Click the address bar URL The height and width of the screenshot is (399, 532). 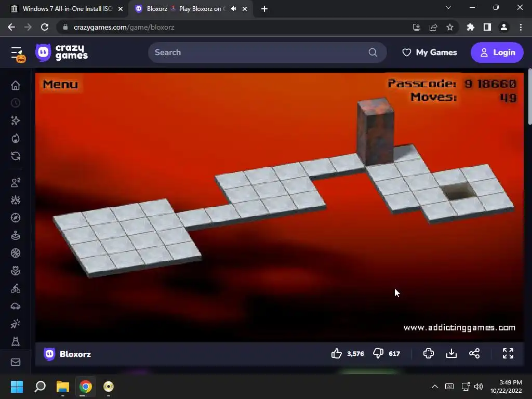(124, 27)
